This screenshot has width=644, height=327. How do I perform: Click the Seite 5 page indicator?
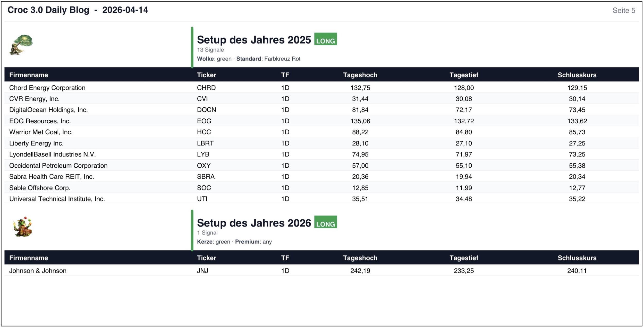pyautogui.click(x=624, y=11)
